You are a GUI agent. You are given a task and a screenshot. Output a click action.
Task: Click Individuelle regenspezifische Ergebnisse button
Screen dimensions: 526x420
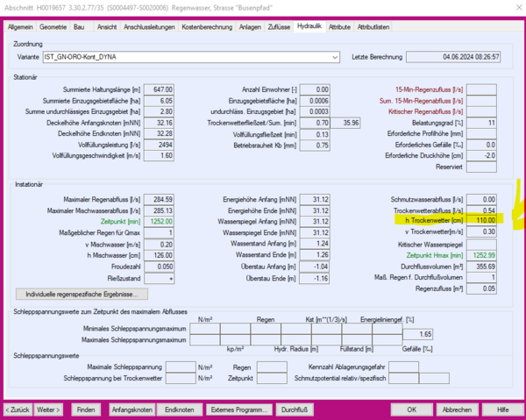(x=82, y=294)
